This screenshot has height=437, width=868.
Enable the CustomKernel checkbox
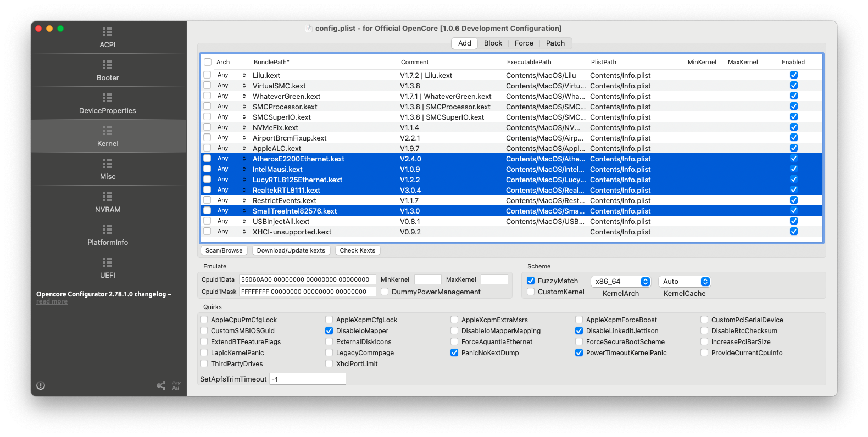531,292
